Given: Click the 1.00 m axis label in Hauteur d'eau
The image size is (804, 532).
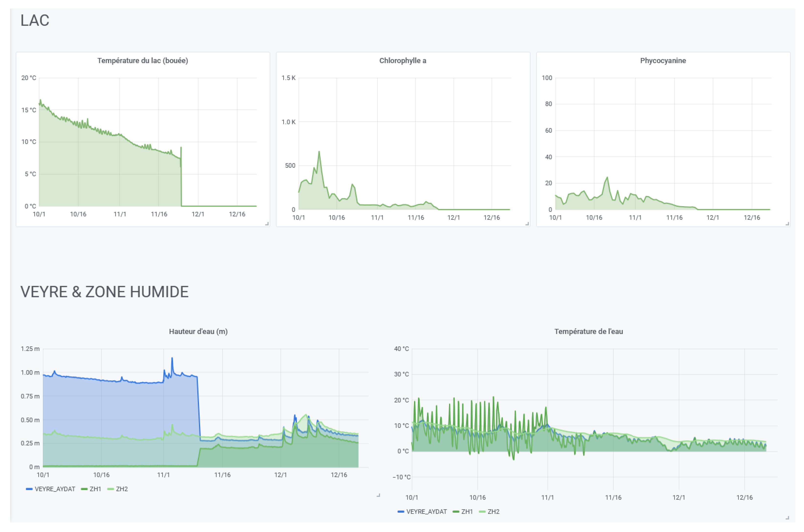Looking at the screenshot, I should [30, 373].
